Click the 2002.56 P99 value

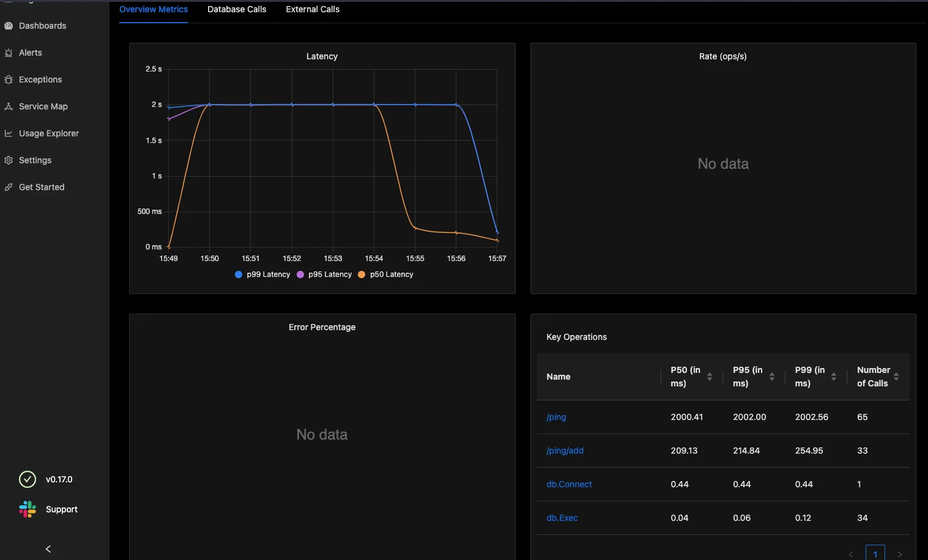click(811, 417)
